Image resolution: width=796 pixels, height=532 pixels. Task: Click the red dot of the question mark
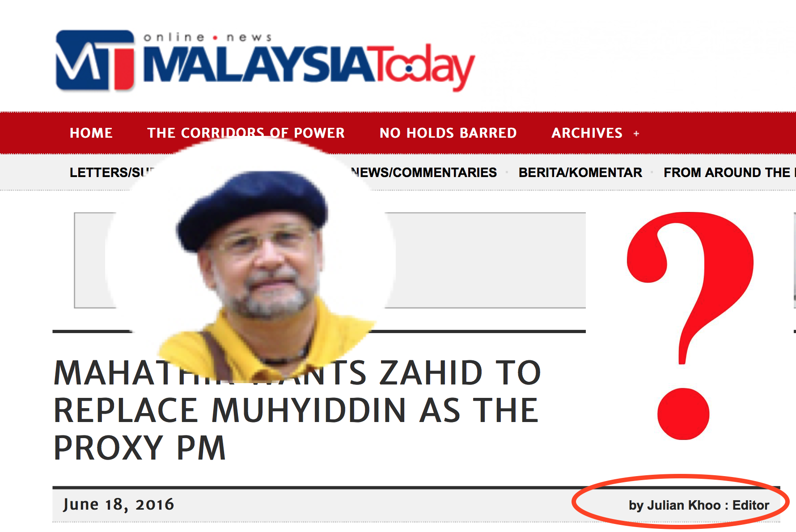tap(683, 414)
